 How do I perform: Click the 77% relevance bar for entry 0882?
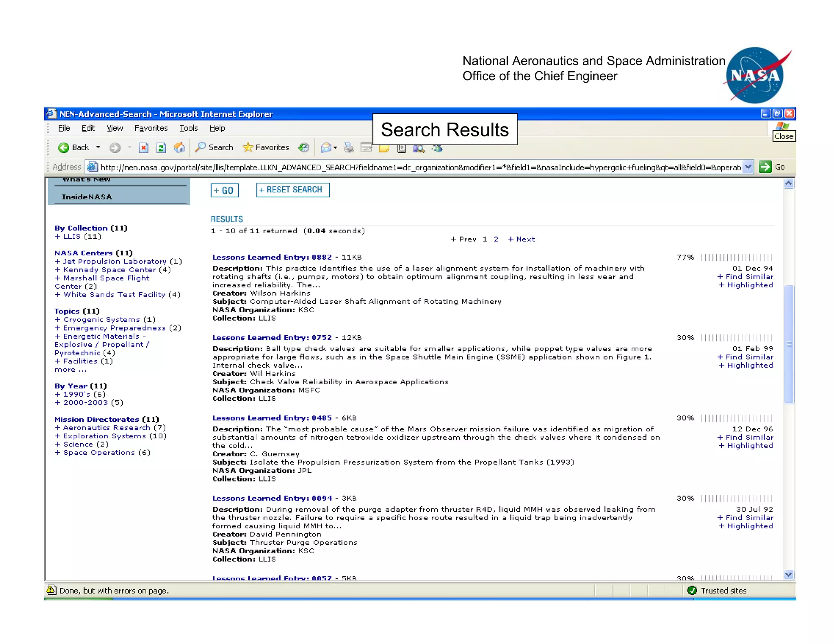[736, 257]
